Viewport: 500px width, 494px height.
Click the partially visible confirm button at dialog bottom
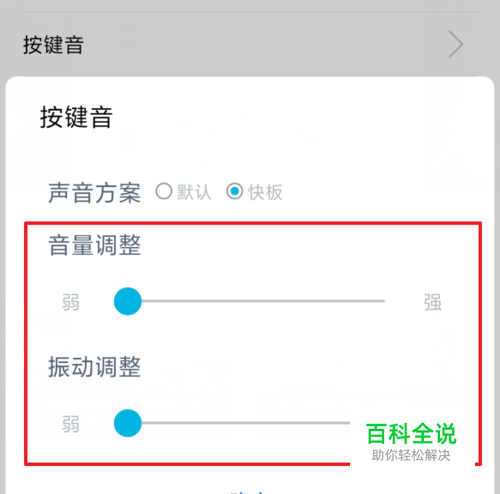(248, 491)
